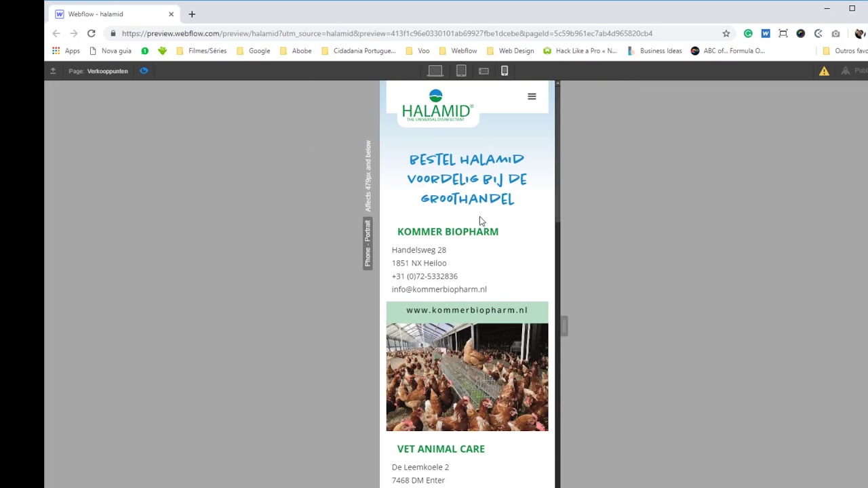This screenshot has width=868, height=488.
Task: Click the Phone - Portrait breakpoint label
Action: 368,243
